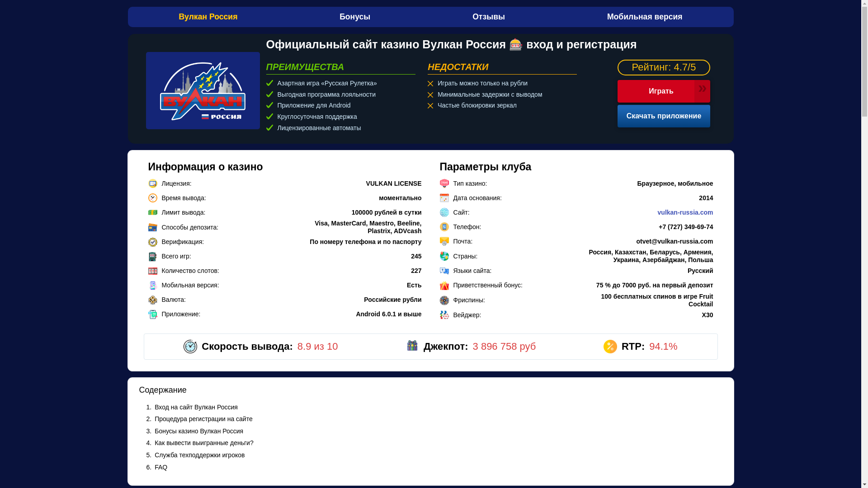Click the chips icon next to Вейджер
The height and width of the screenshot is (488, 868).
click(444, 315)
